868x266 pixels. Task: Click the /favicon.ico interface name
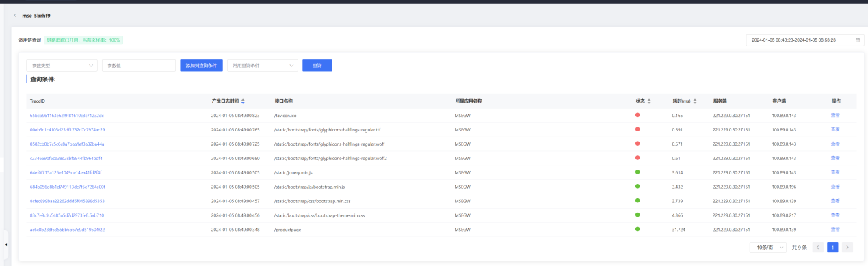285,115
